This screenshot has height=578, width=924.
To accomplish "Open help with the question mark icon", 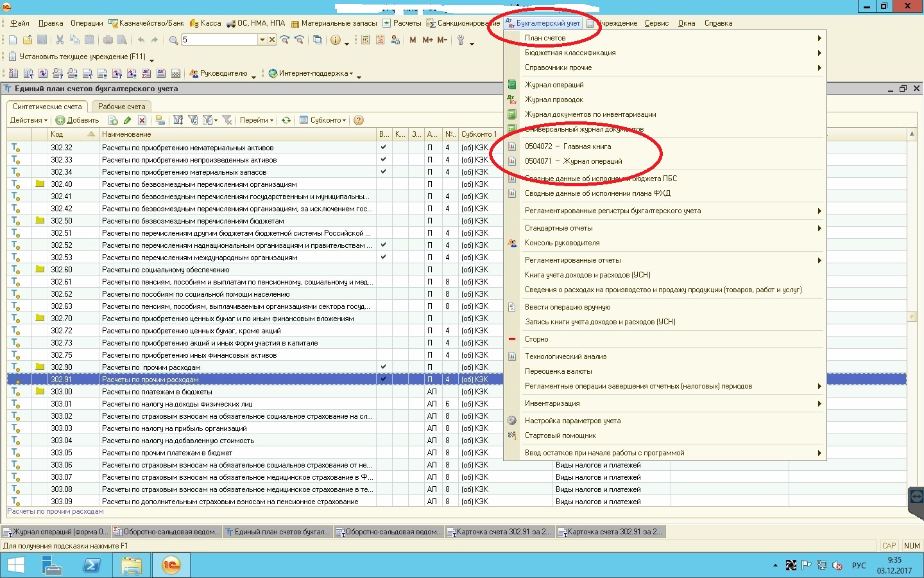I will [x=359, y=120].
